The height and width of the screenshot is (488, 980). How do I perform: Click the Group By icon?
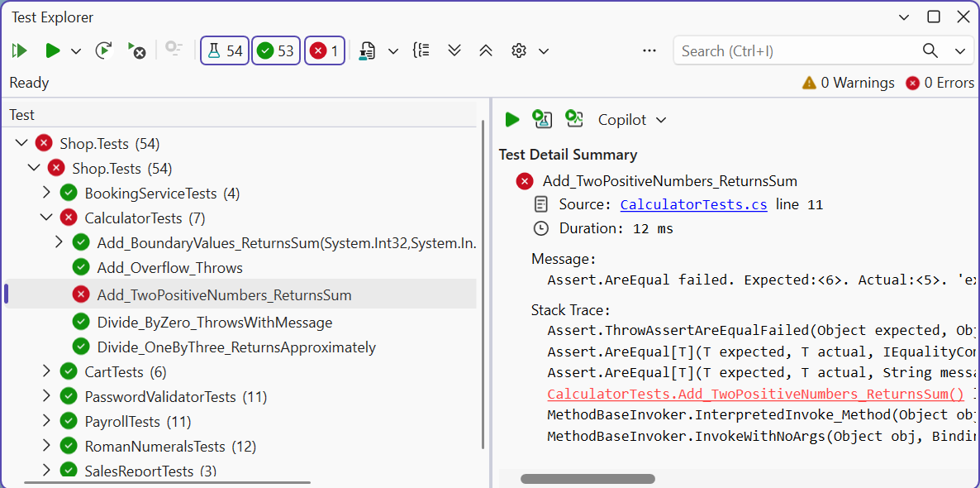(422, 50)
